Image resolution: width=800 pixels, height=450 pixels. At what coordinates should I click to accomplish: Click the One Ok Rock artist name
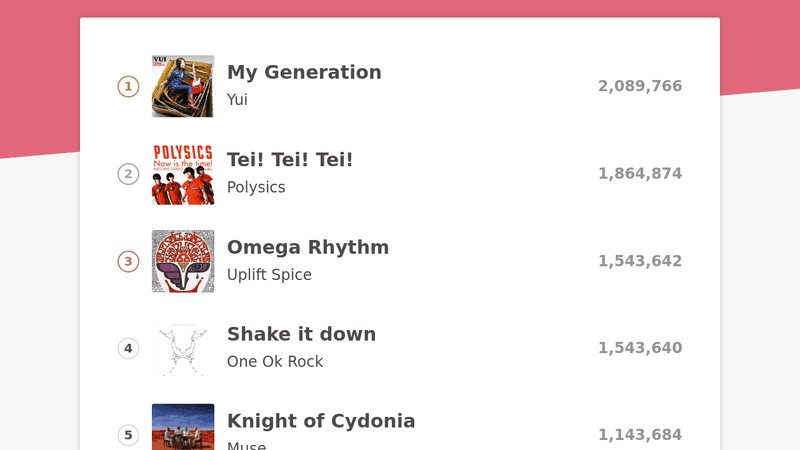coord(275,361)
